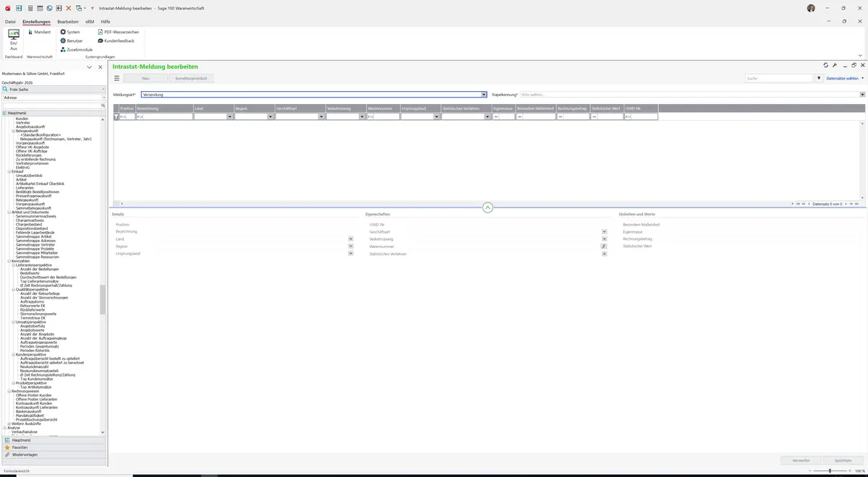Open Umsatzüberblick in the Einkauf tree
Viewport: 868px width, 477px height.
[x=29, y=176]
